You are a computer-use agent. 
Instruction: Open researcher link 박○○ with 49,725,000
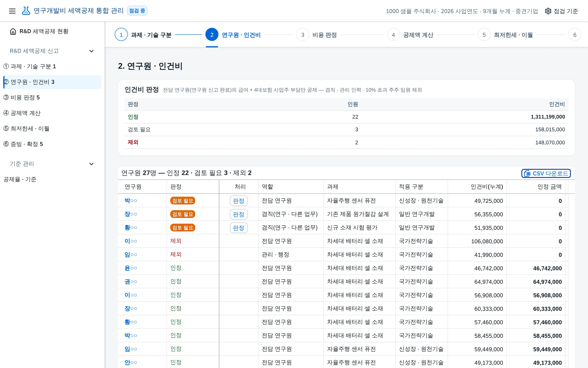click(x=131, y=201)
